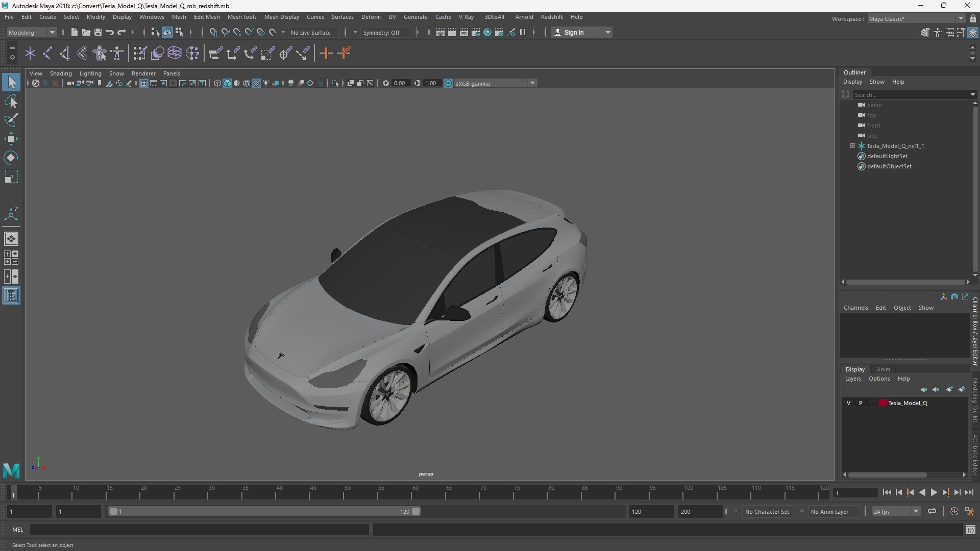
Task: Go to the start of playback range
Action: tap(887, 492)
